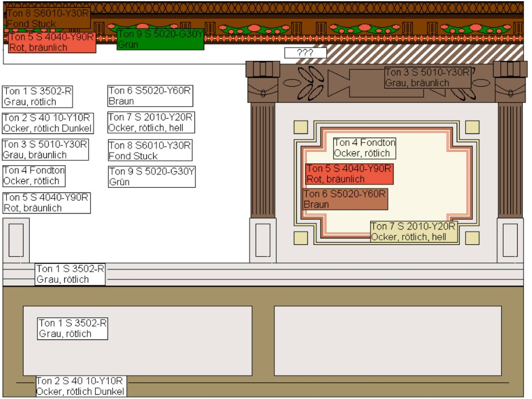532x399 pixels.
Task: Click the empty grey panel at lower right
Action: [x=388, y=341]
